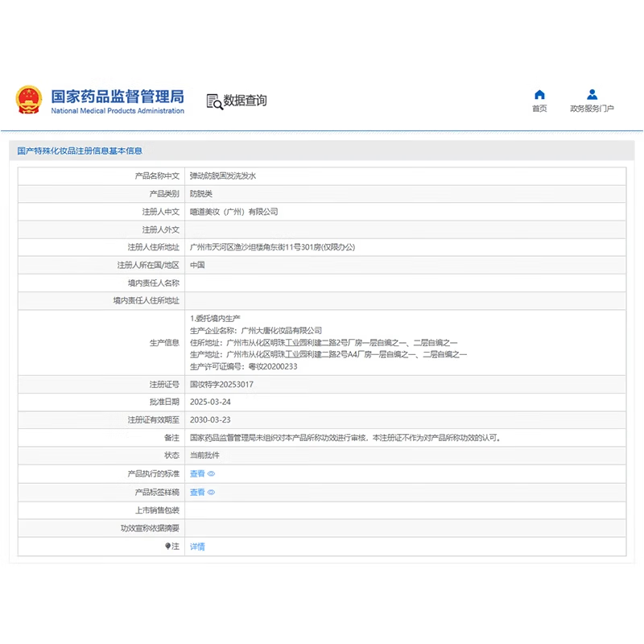This screenshot has height=644, width=644.
Task: Click the small lock icon beside 注
Action: (167, 547)
